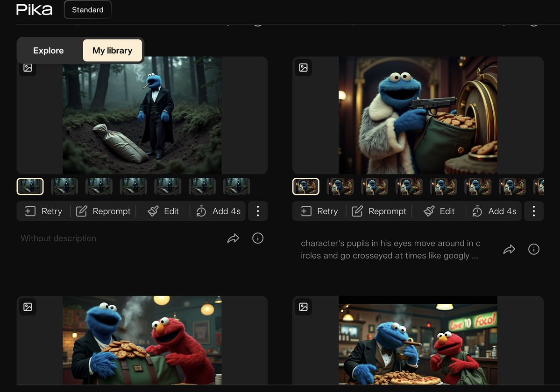
Task: Click the Pika logo
Action: tap(34, 9)
